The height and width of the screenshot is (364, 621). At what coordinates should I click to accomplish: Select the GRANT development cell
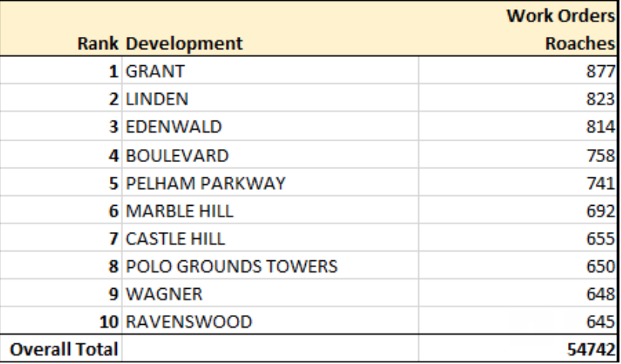tap(270, 71)
